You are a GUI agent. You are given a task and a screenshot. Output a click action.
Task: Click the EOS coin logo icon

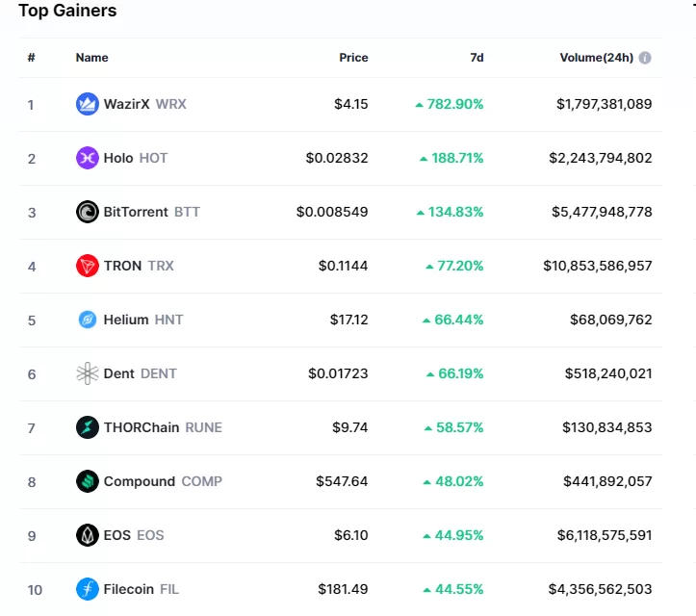click(x=88, y=535)
